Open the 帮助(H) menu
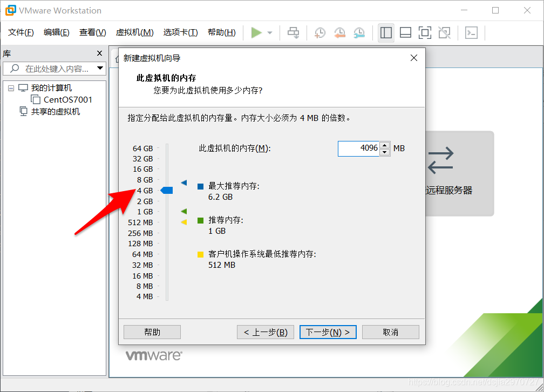The image size is (544, 392). tap(221, 32)
